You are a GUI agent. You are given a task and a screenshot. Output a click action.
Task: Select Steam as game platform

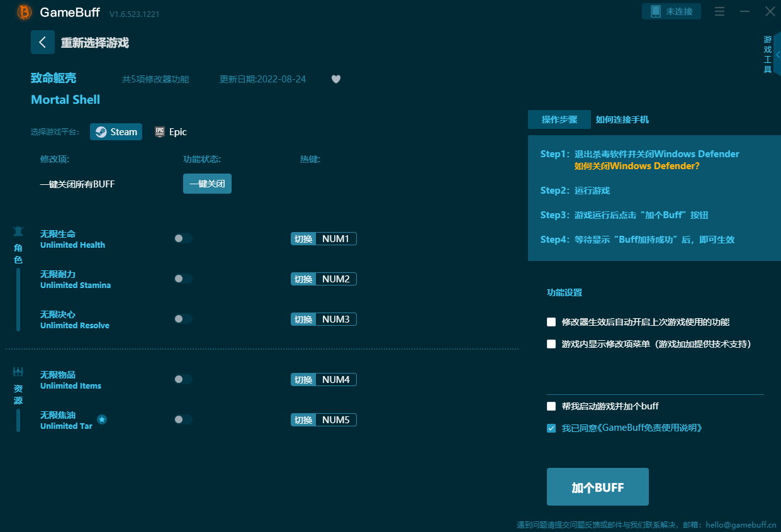[116, 131]
